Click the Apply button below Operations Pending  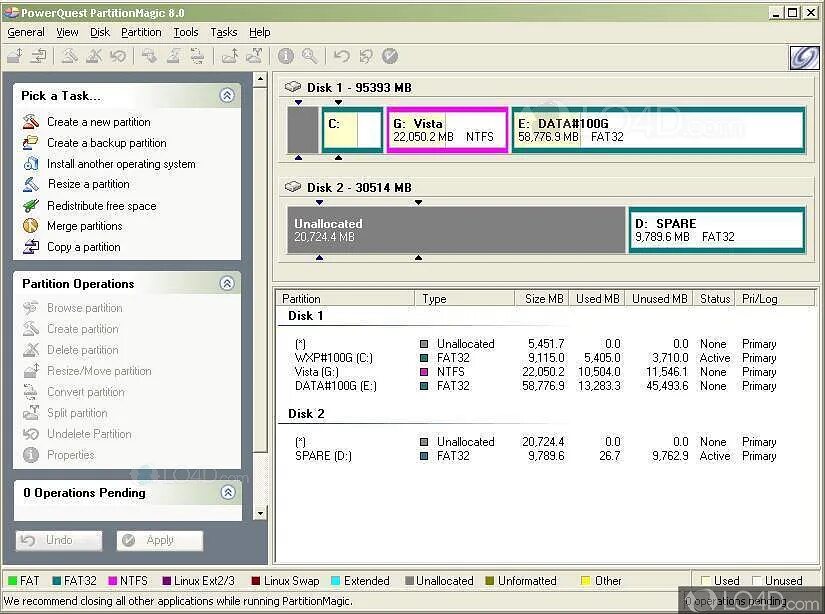[x=160, y=540]
